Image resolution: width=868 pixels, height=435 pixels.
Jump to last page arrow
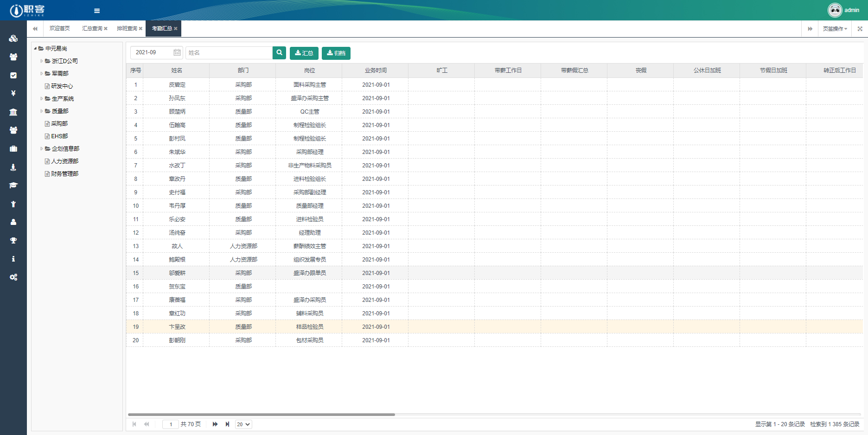[227, 424]
